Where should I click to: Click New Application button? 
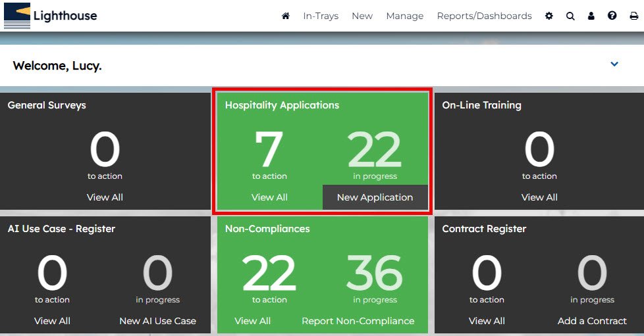pyautogui.click(x=375, y=197)
